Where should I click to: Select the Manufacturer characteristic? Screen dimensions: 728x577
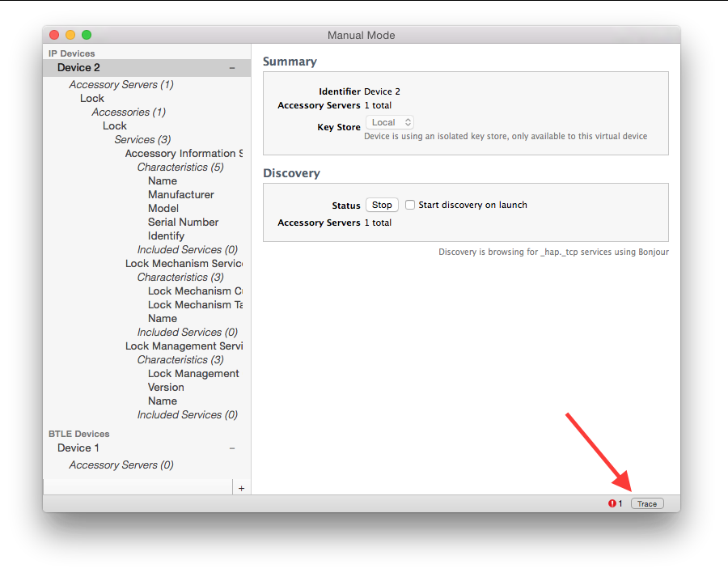click(x=181, y=195)
